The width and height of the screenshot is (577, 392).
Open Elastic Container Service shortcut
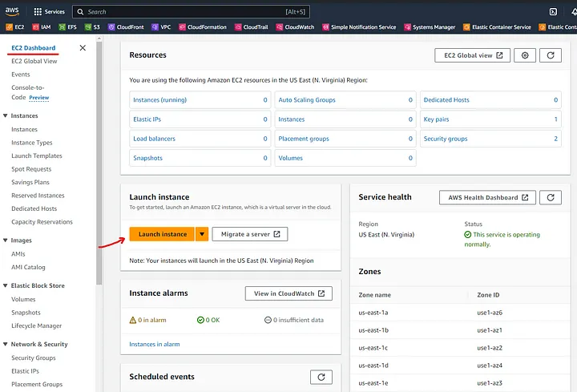coord(497,27)
